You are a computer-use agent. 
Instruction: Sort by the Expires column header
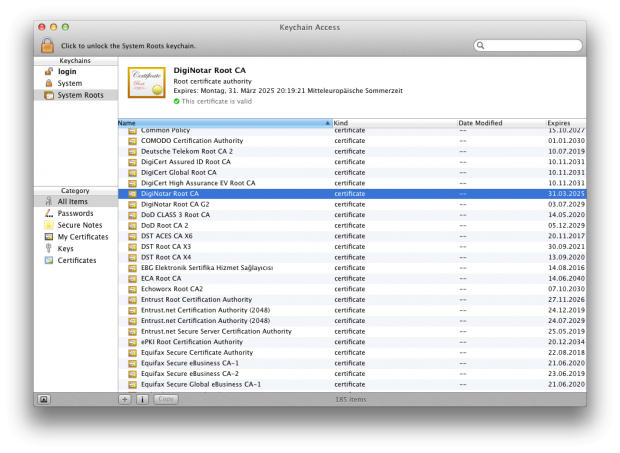[566, 123]
